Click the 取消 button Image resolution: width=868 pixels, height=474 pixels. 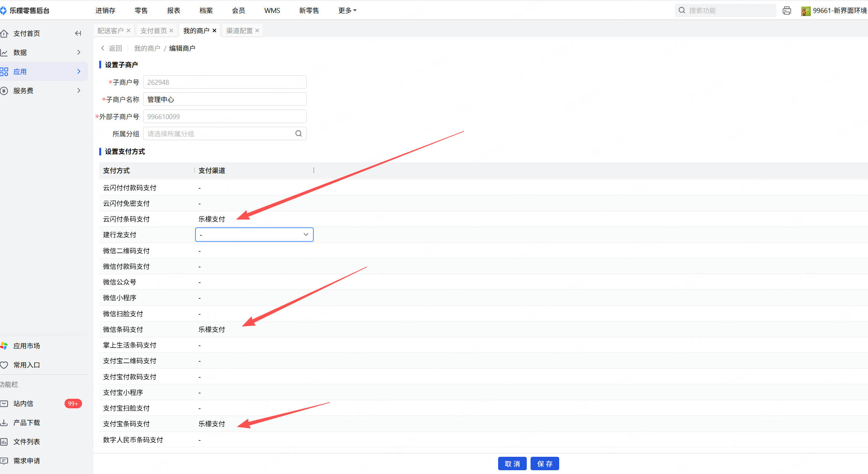pyautogui.click(x=512, y=464)
